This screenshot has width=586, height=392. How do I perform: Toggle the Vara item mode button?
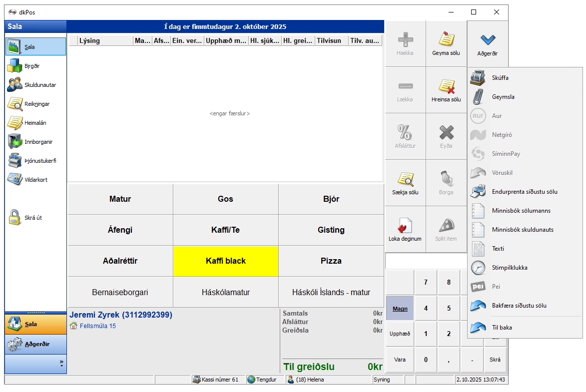[x=400, y=360]
